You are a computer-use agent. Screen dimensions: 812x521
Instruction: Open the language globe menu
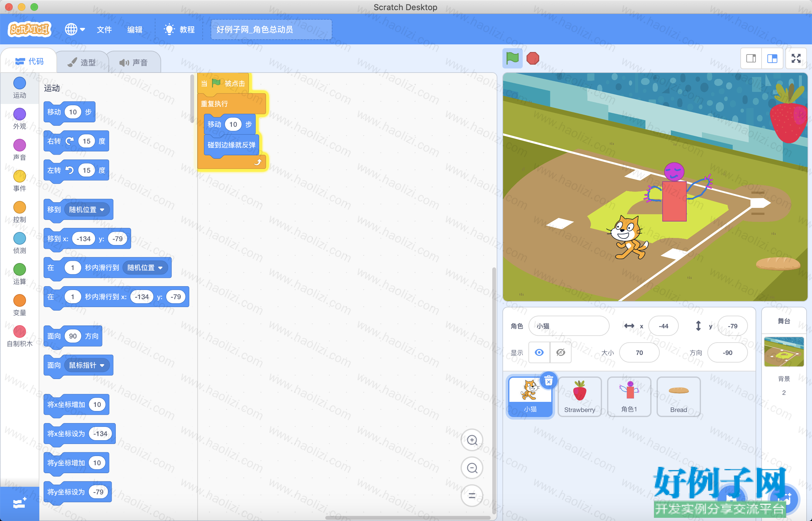(x=75, y=29)
